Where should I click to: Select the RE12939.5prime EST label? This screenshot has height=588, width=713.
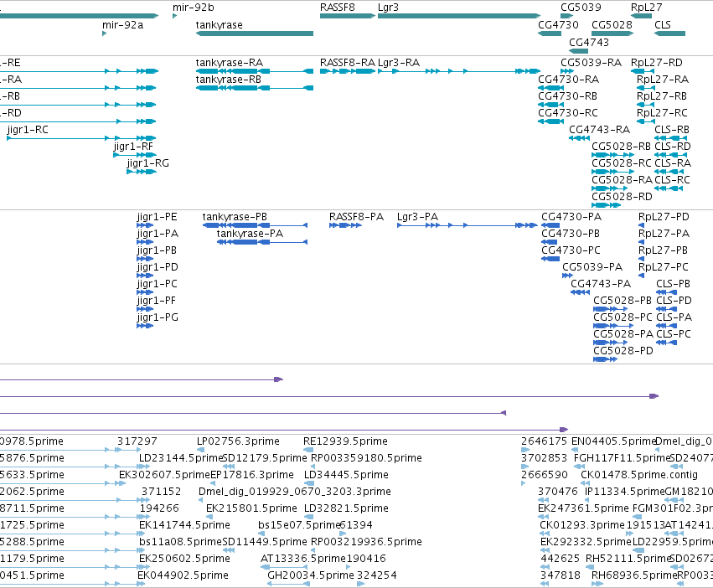coord(345,441)
